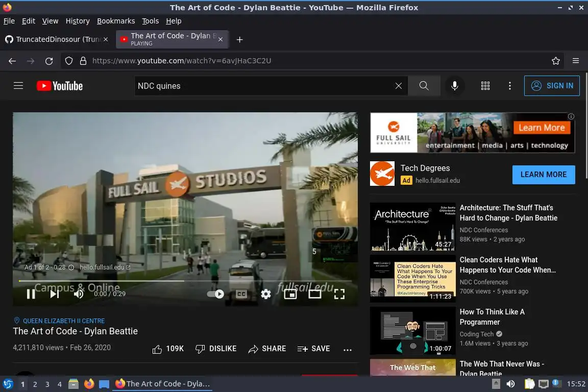Open the Edit menu
588x392 pixels.
tap(29, 21)
